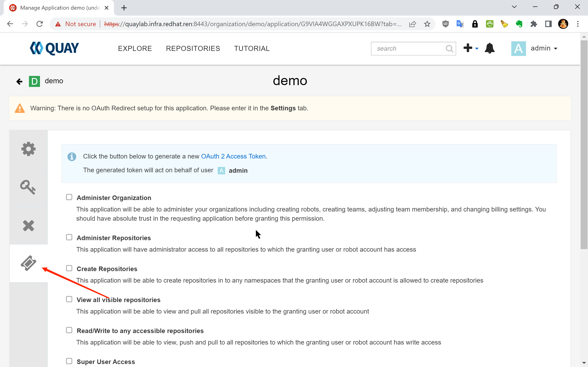
Task: Open the Delete Application X tab
Action: (x=28, y=225)
